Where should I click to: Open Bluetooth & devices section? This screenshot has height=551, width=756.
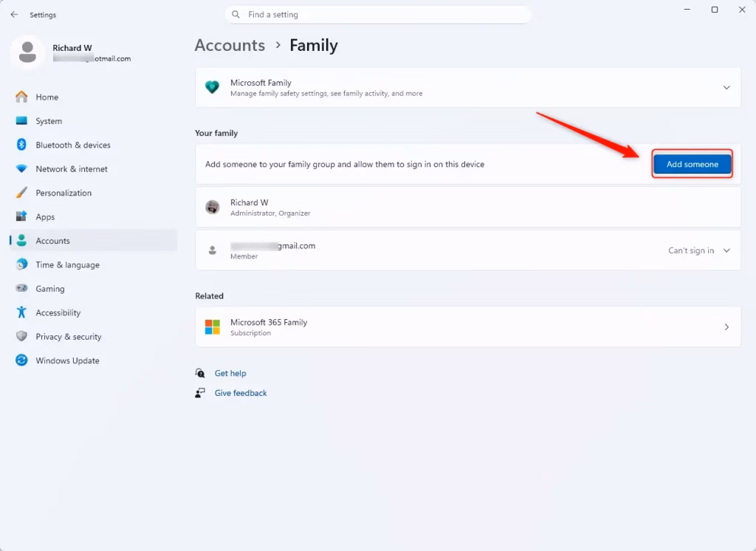(94, 145)
